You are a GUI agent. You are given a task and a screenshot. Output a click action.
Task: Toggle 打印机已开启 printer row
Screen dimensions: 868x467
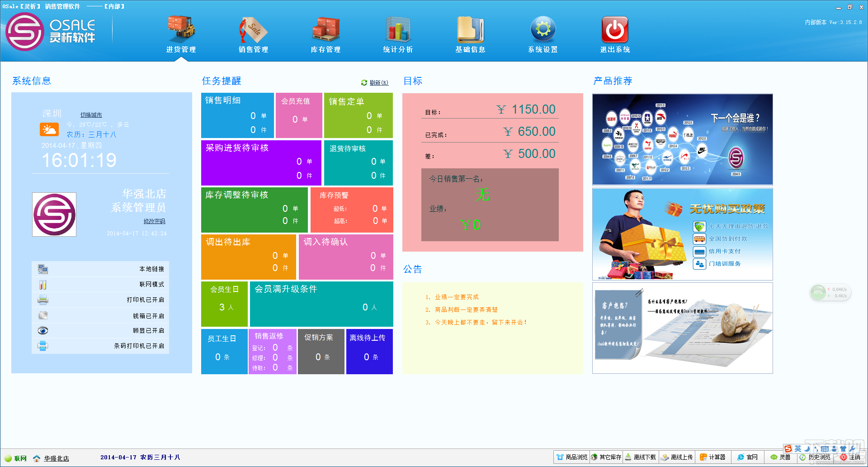coord(100,300)
